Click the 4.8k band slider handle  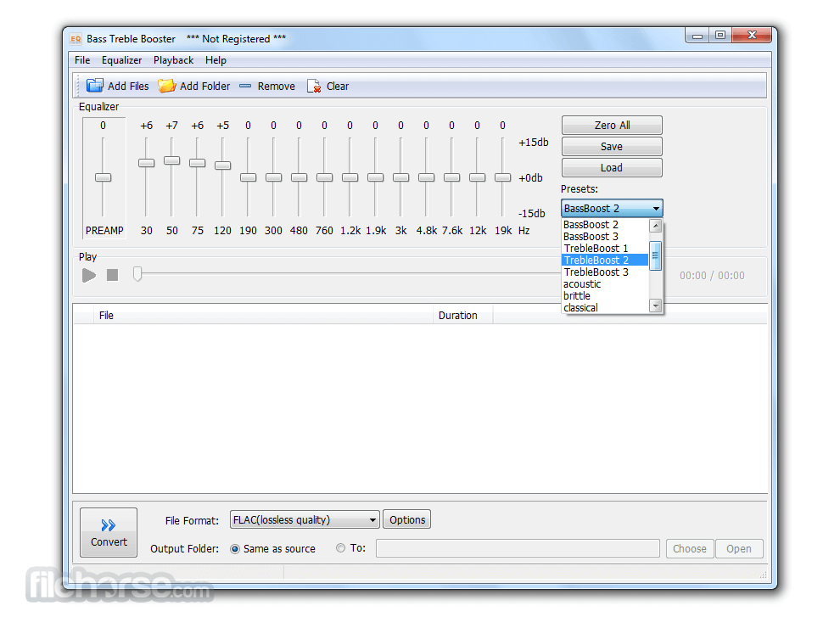[427, 177]
